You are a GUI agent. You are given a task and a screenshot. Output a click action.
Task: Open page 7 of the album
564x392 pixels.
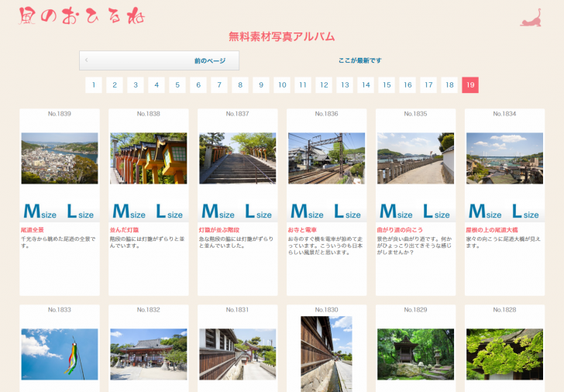[219, 85]
